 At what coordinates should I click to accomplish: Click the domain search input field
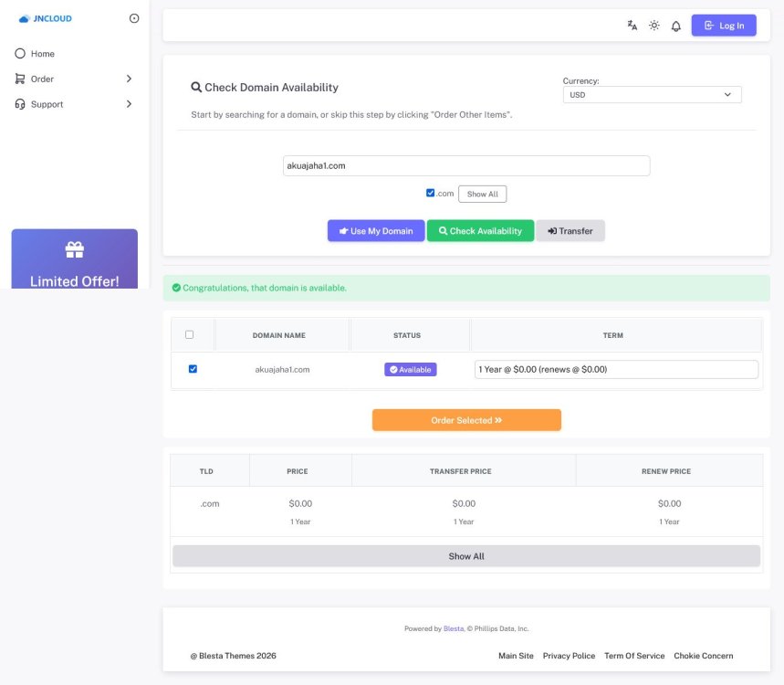466,166
